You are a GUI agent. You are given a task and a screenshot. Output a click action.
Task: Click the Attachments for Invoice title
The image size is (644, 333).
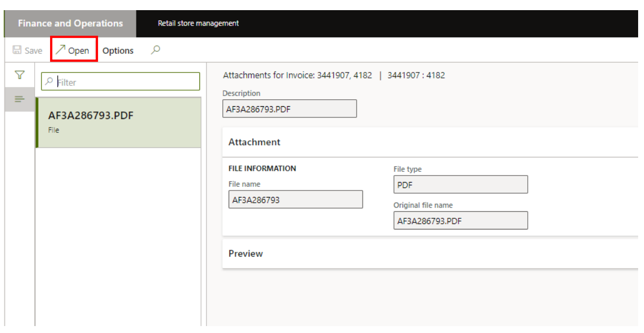[x=297, y=75]
